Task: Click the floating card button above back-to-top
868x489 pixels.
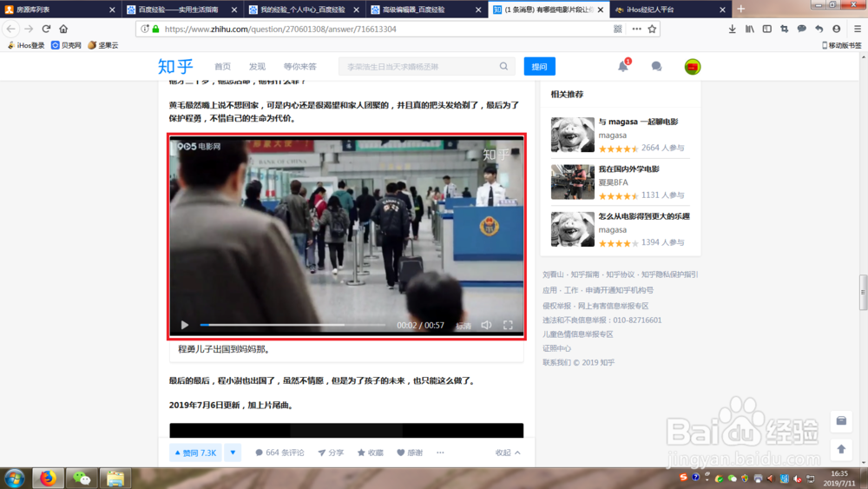Action: pos(841,421)
